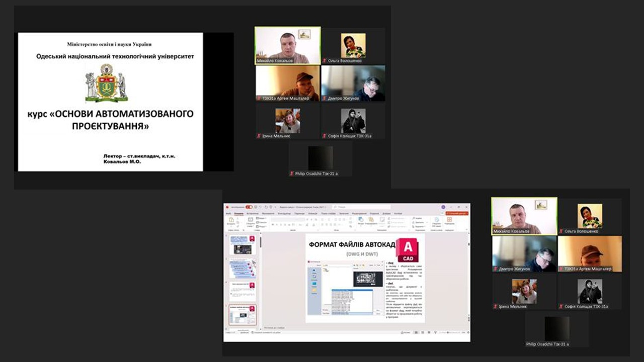The image size is (644, 362).
Task: Toggle Normal view button in status bar
Action: [x=416, y=332]
